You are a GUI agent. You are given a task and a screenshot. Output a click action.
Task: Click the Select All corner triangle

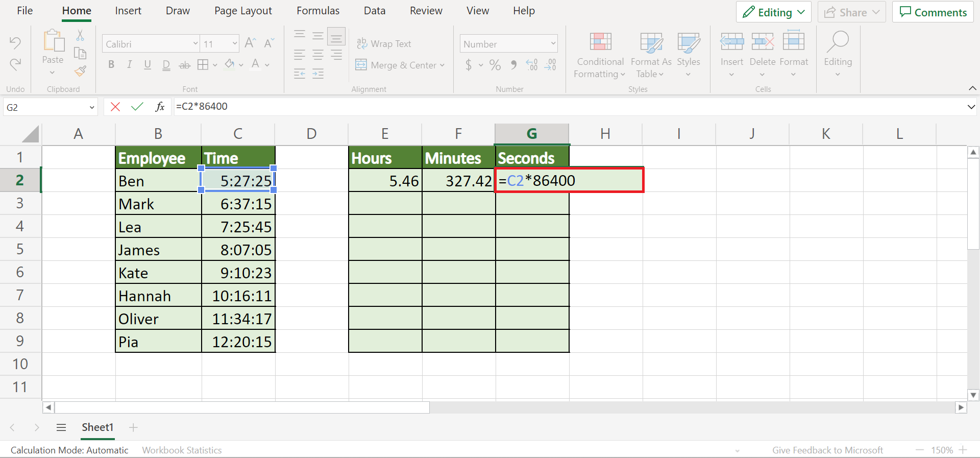click(x=30, y=134)
